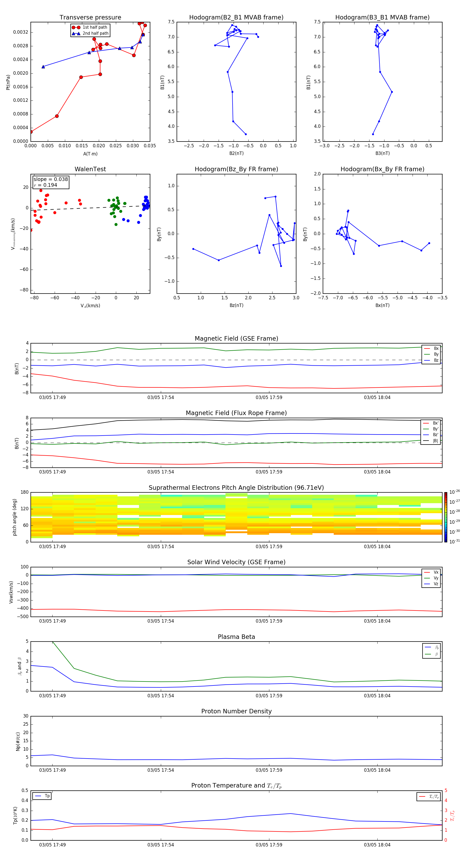Image resolution: width=473 pixels, height=868 pixels.
Task: Click the 'Hodogram(B3_B1 MVAB frame)' title
Action: pyautogui.click(x=382, y=18)
